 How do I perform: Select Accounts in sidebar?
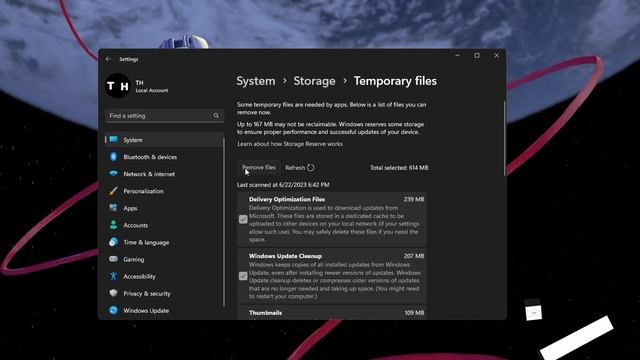164,225
